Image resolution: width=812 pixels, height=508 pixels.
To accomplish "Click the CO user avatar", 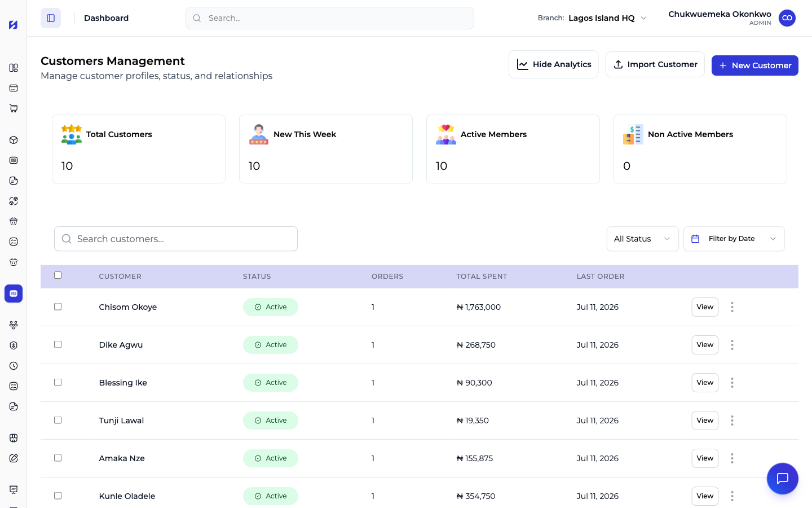I will 787,18.
